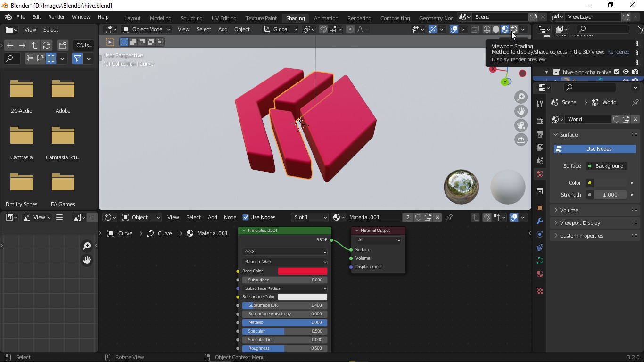Click the Roughness slider
644x362 pixels.
coord(285,348)
